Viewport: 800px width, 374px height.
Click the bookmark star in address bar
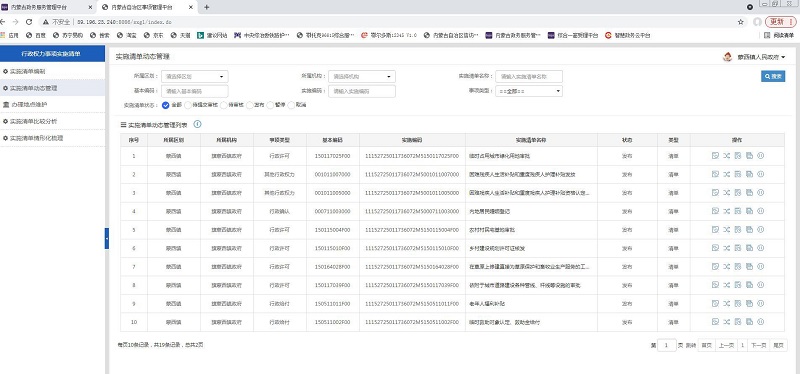click(x=741, y=22)
